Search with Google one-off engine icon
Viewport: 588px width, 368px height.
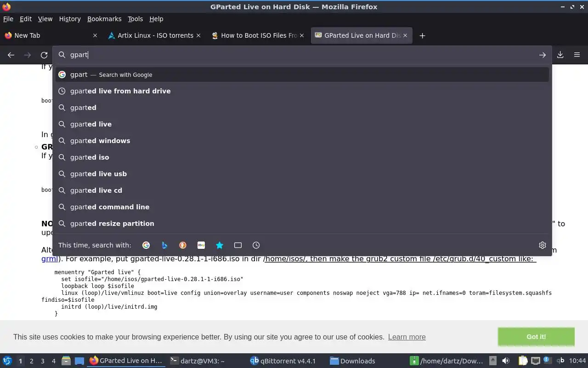point(146,245)
